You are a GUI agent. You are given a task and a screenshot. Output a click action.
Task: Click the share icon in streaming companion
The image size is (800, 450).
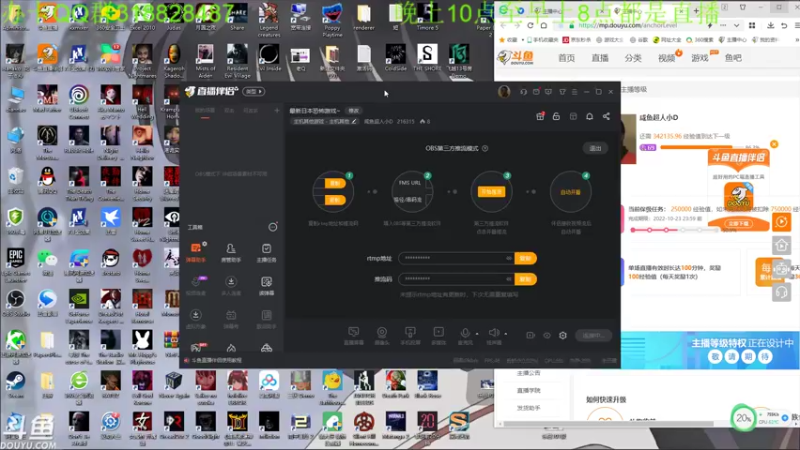(x=606, y=116)
